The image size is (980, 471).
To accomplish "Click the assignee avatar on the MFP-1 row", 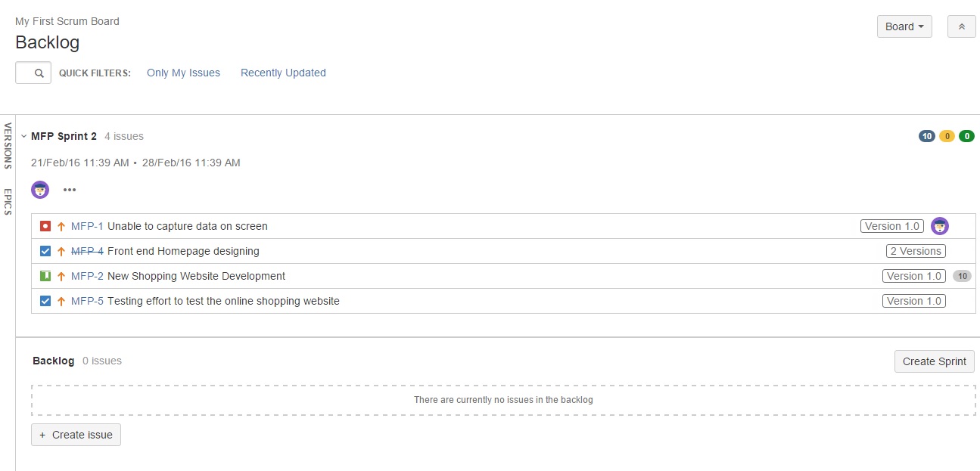I will point(940,226).
